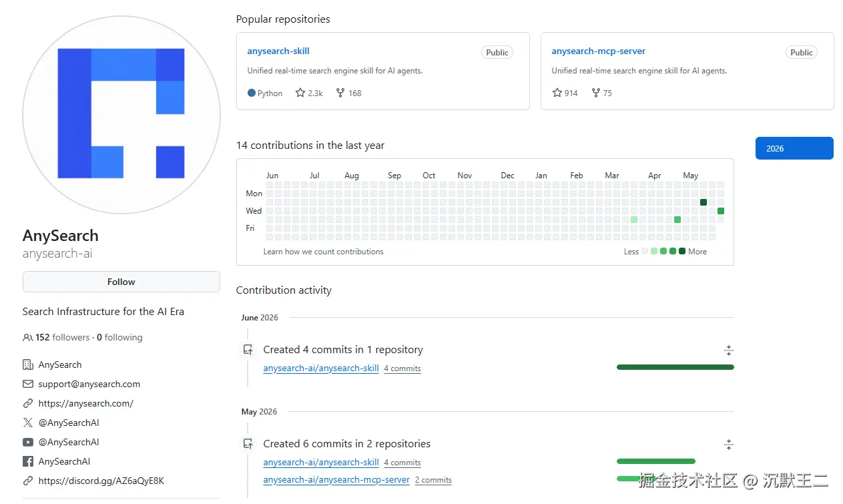Viewport: 843px width, 504px height.
Task: Click the star icon showing 914
Action: coord(557,93)
